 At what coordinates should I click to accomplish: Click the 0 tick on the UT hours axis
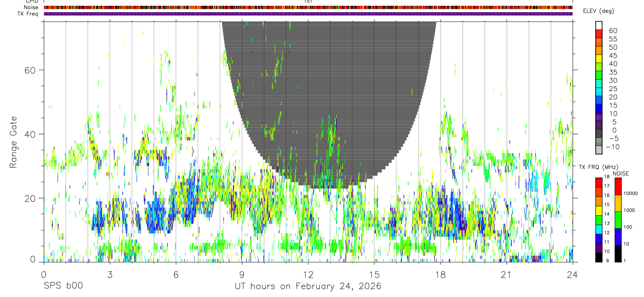[x=44, y=274]
